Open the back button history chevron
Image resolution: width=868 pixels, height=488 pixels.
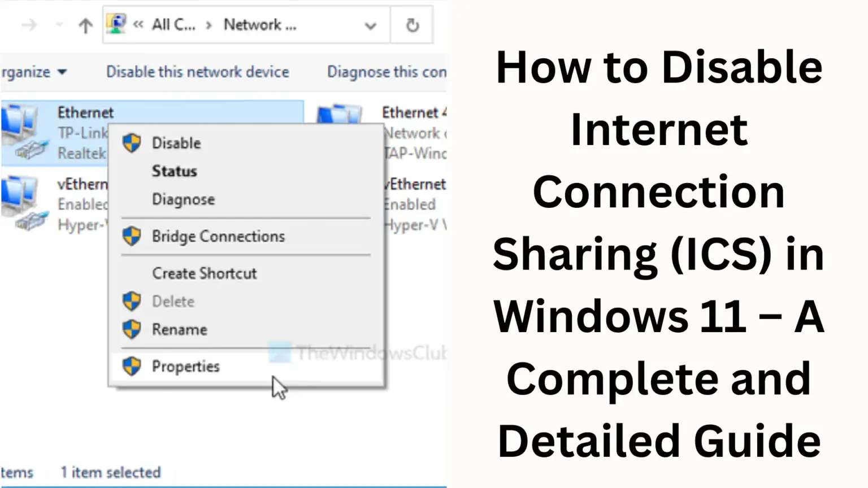click(57, 25)
